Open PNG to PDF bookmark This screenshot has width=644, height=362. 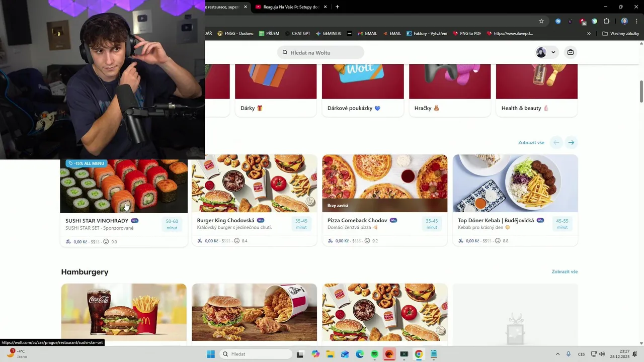[467, 34]
